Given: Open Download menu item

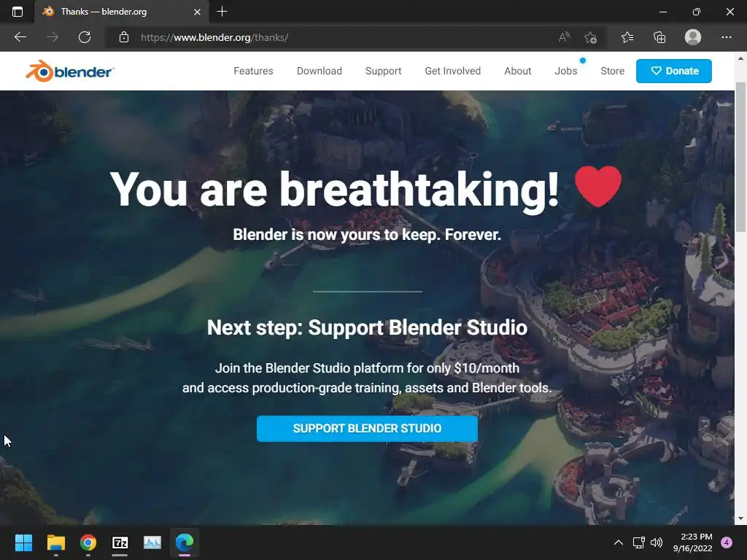Looking at the screenshot, I should tap(320, 71).
